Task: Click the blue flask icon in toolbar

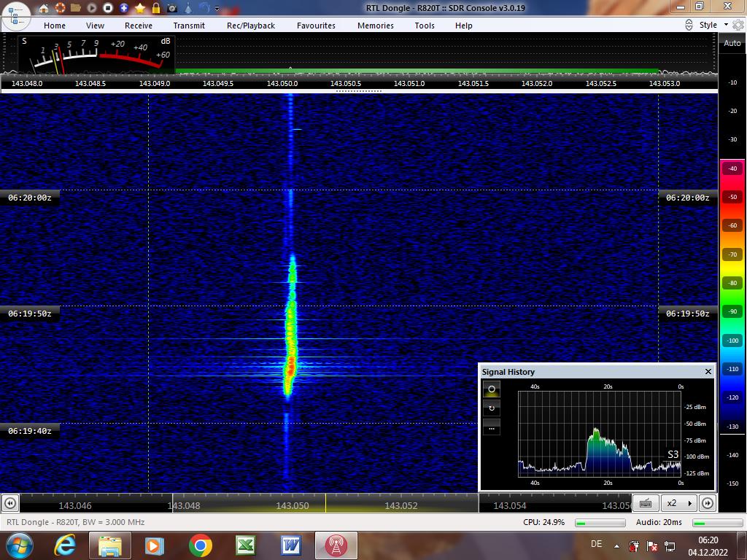Action: 188,8
